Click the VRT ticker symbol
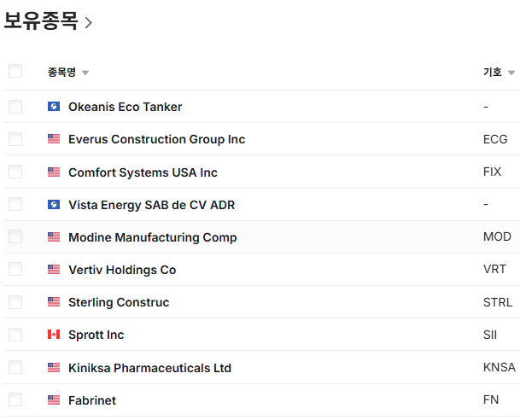520x420 pixels. (494, 269)
